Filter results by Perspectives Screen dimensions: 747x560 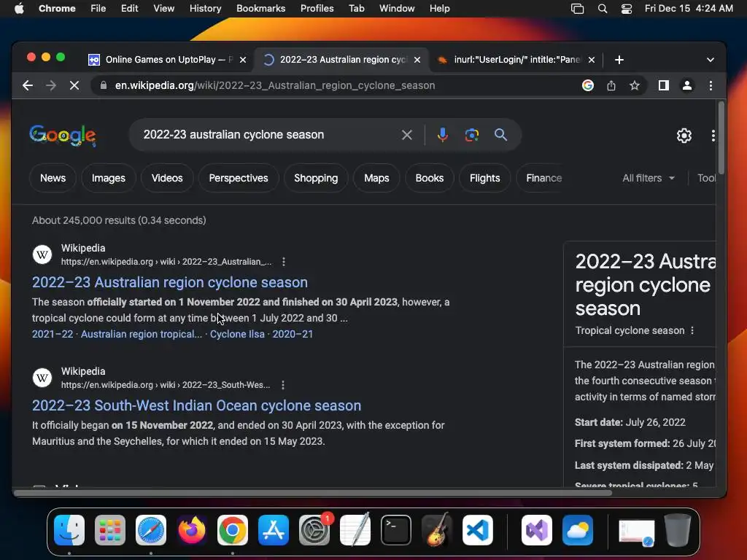239,178
